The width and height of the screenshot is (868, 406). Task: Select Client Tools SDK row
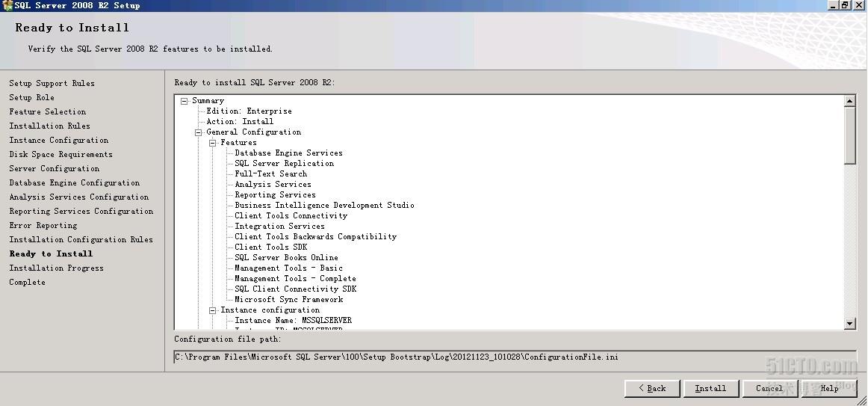[270, 247]
